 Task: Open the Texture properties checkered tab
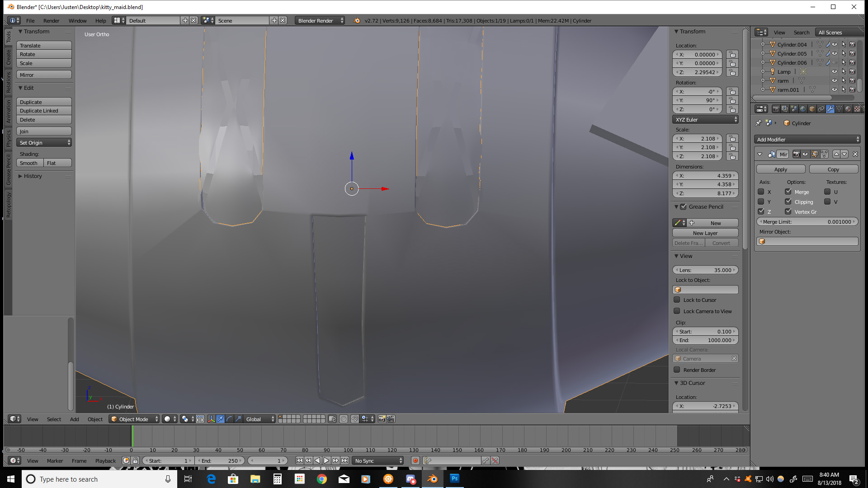pyautogui.click(x=858, y=109)
